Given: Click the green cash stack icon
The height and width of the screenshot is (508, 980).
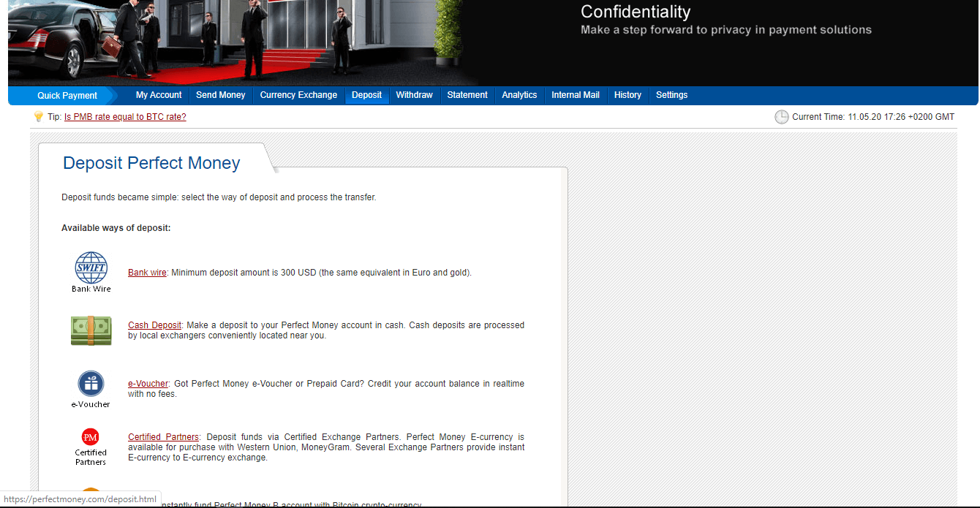Looking at the screenshot, I should click(91, 330).
